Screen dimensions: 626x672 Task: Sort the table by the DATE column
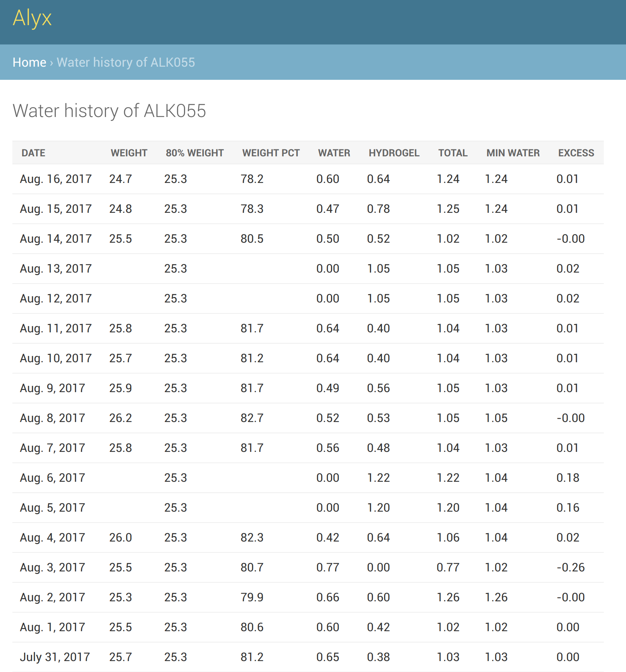33,153
